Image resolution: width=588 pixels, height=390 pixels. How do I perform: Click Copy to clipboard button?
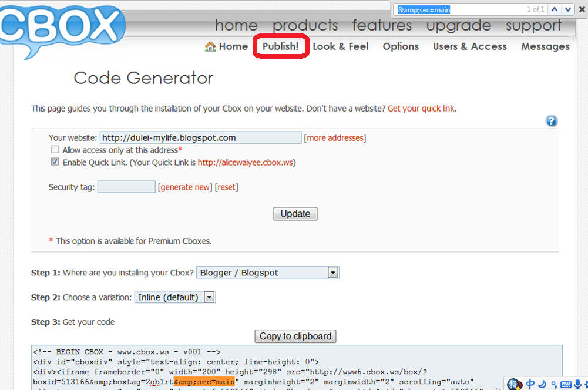295,337
